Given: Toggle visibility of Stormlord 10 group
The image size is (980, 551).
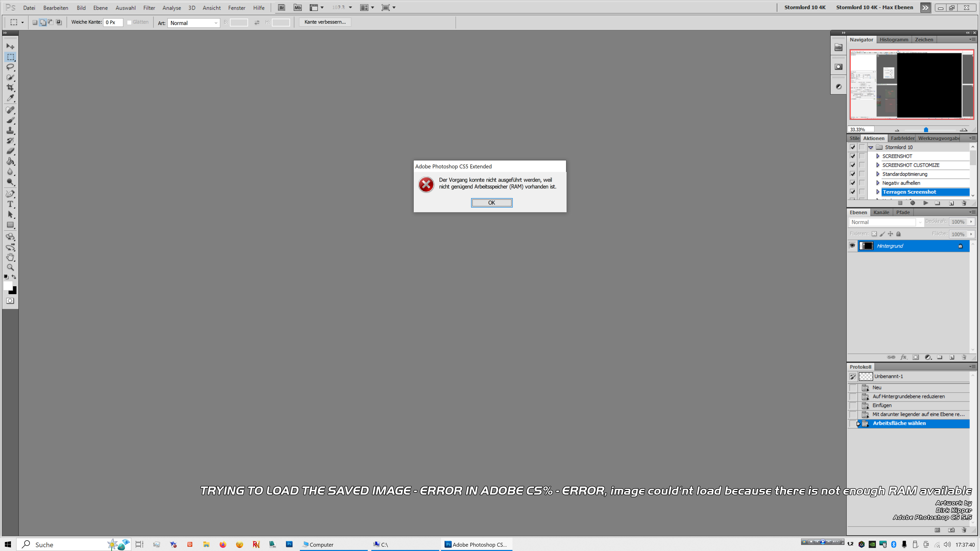Looking at the screenshot, I should click(x=853, y=147).
